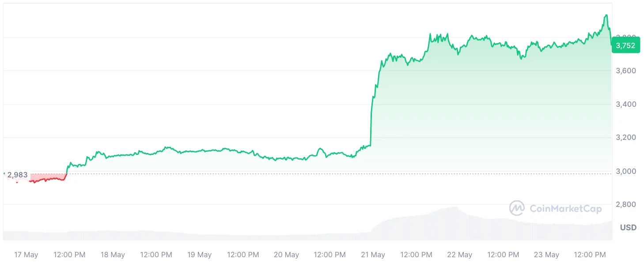
Task: Click the USD currency label
Action: [628, 228]
